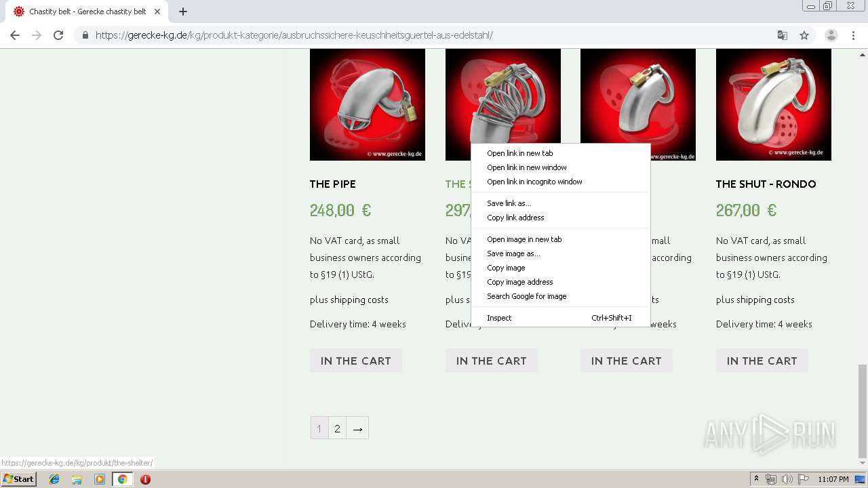Screen dimensions: 868x488
Task: Close the Chastity belt tab
Action: pos(157,12)
